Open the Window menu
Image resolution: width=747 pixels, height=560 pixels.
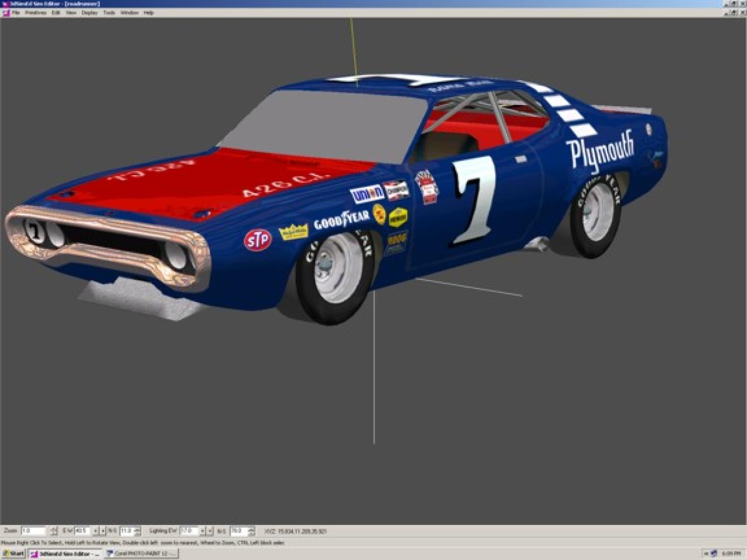pos(129,12)
